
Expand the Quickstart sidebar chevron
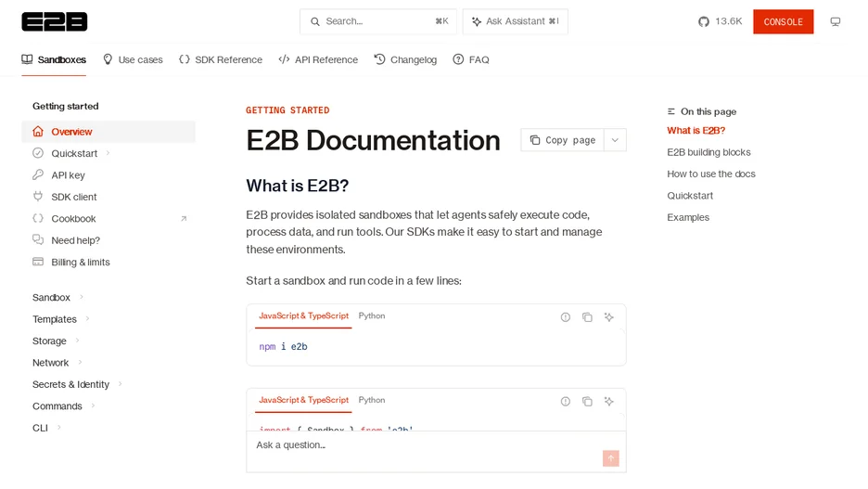pos(108,153)
